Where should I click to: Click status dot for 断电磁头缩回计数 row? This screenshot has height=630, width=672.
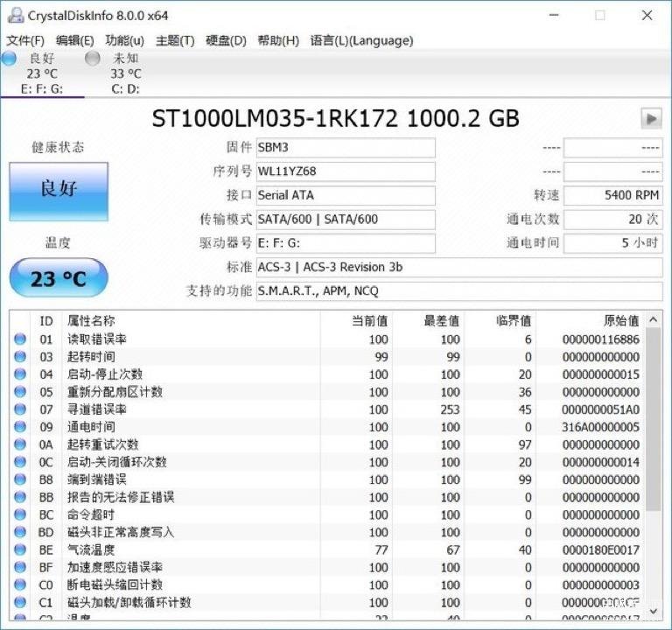20,585
